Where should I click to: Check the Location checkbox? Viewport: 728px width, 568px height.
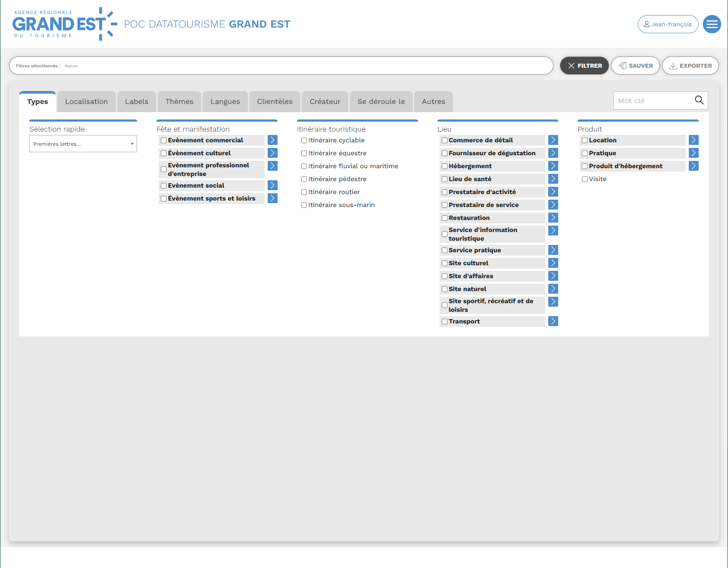[584, 141]
